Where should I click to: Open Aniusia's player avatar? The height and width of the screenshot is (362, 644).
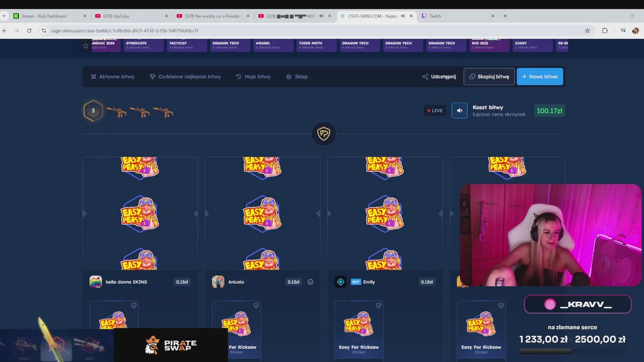(218, 282)
